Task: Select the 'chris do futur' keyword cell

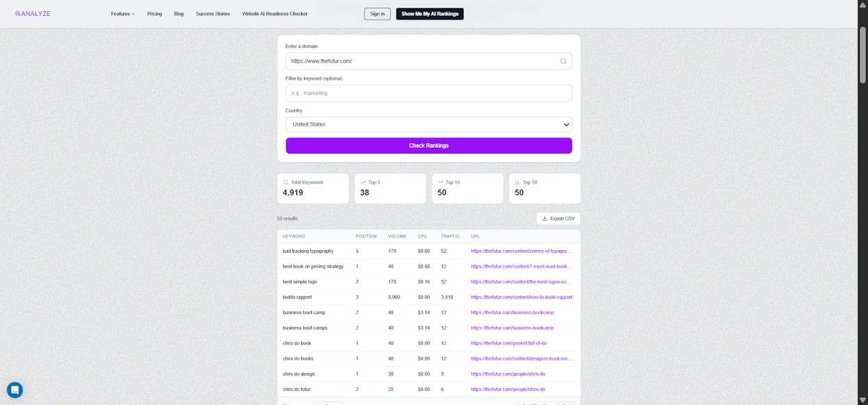Action: 298,389
